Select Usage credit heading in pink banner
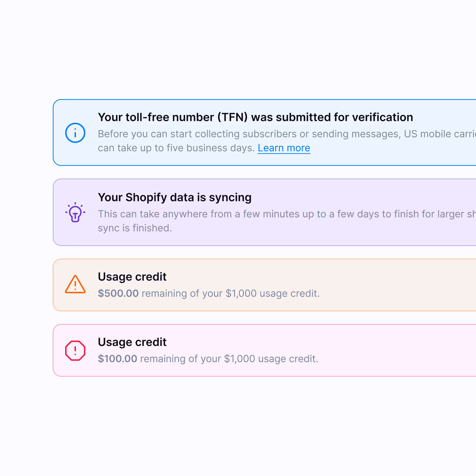Image resolution: width=476 pixels, height=476 pixels. (132, 342)
